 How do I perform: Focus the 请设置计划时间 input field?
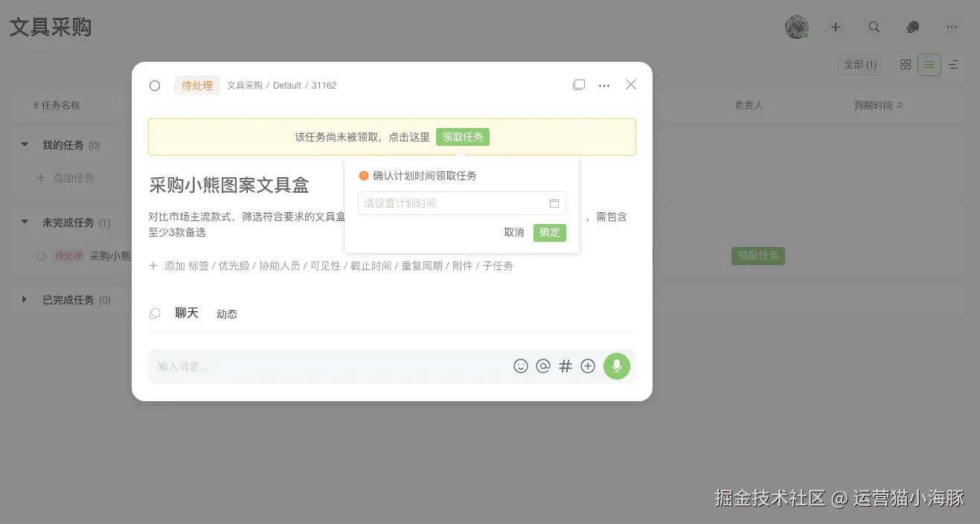[462, 203]
